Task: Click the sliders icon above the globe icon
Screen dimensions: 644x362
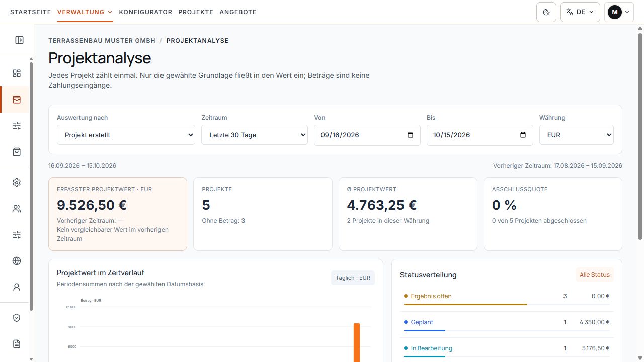Action: (x=17, y=235)
